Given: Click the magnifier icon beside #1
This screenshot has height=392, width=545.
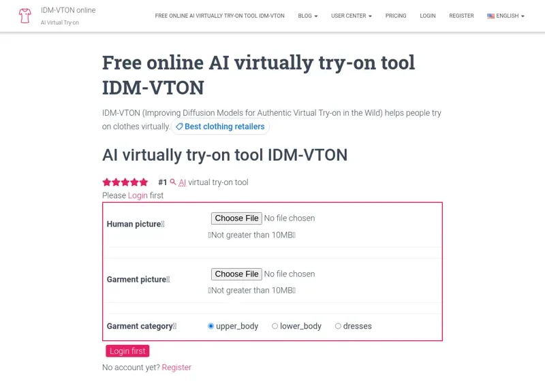Looking at the screenshot, I should click(x=173, y=182).
